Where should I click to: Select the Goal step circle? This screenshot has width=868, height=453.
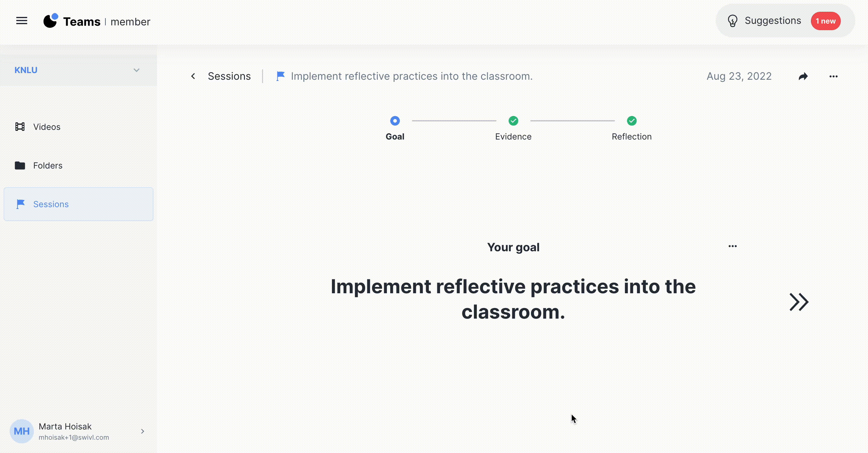(394, 121)
